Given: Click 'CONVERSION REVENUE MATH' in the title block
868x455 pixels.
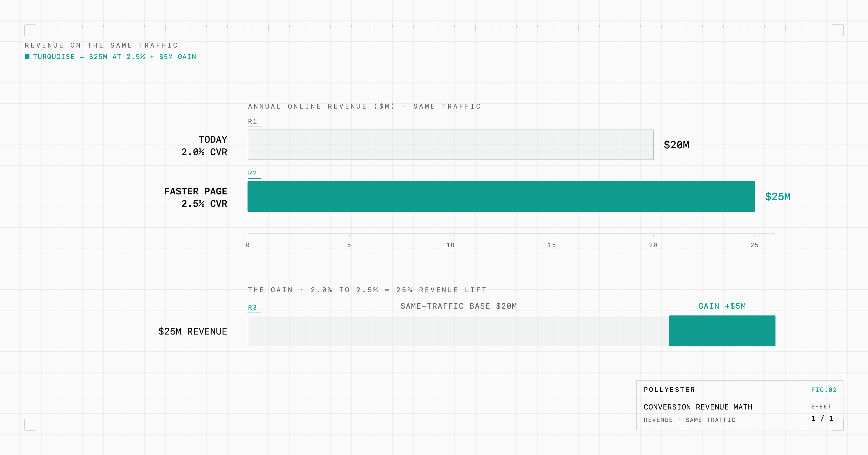Looking at the screenshot, I should click(x=698, y=407).
